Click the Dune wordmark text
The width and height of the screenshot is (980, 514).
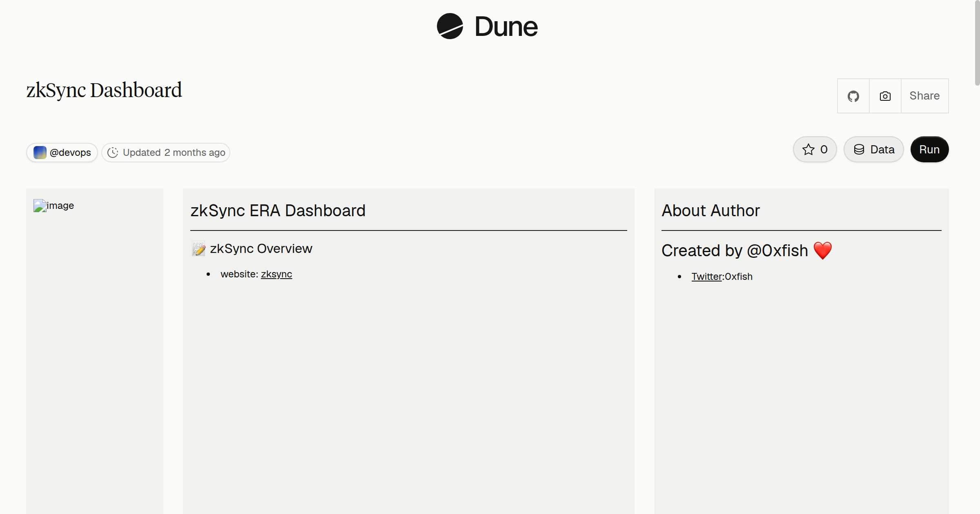(x=506, y=27)
